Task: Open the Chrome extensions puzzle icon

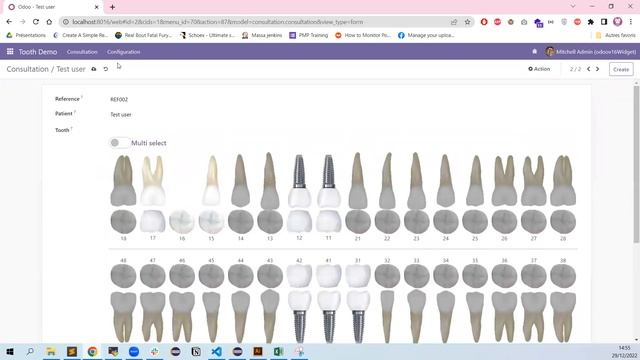Action: click(x=591, y=22)
